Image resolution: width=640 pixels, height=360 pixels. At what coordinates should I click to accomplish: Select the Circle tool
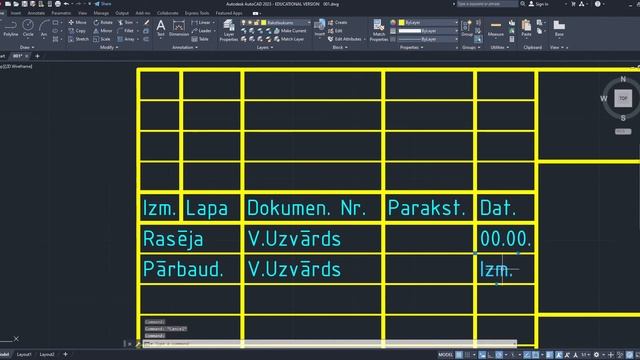[28, 29]
